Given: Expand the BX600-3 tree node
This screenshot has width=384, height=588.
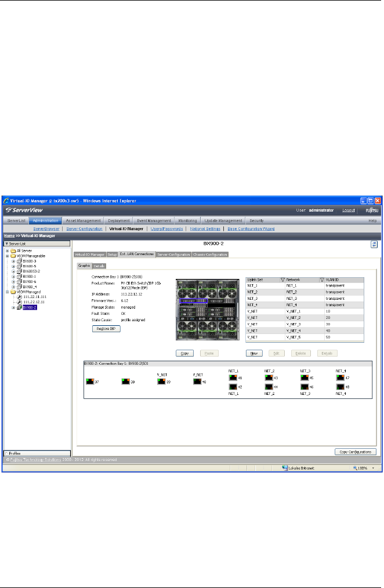Looking at the screenshot, I should pyautogui.click(x=13, y=261).
